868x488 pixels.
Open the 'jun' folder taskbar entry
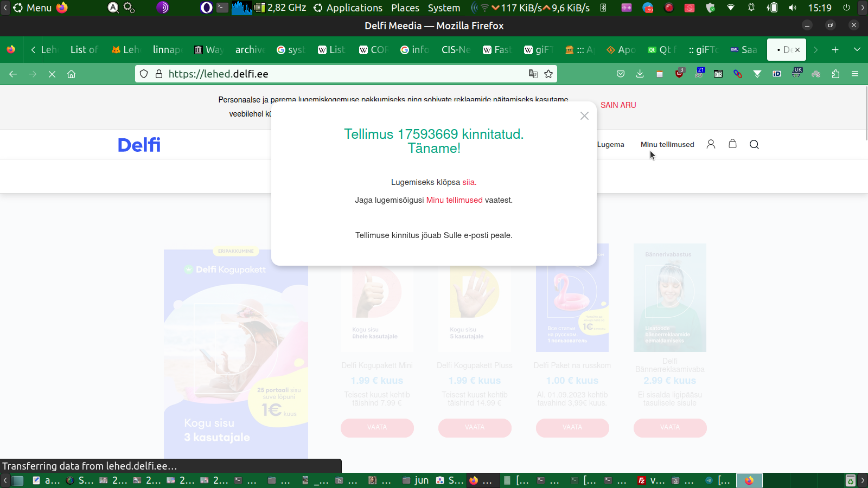coord(416,480)
